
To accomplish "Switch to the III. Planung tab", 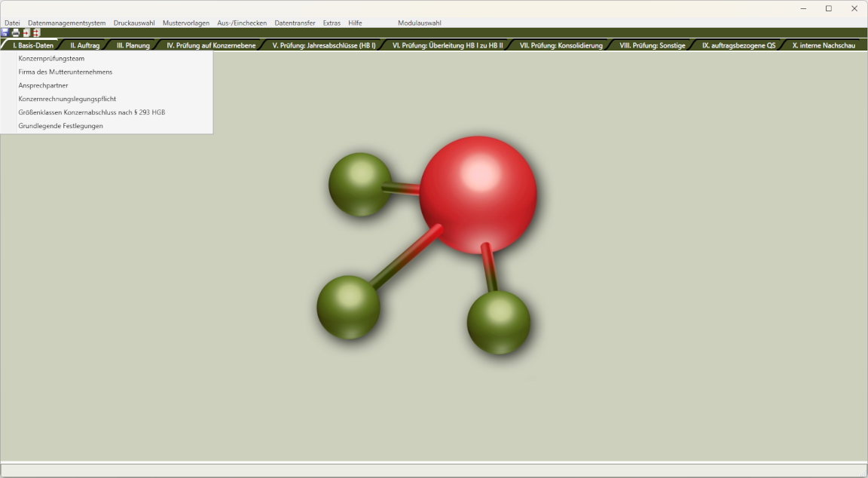I will click(x=133, y=45).
